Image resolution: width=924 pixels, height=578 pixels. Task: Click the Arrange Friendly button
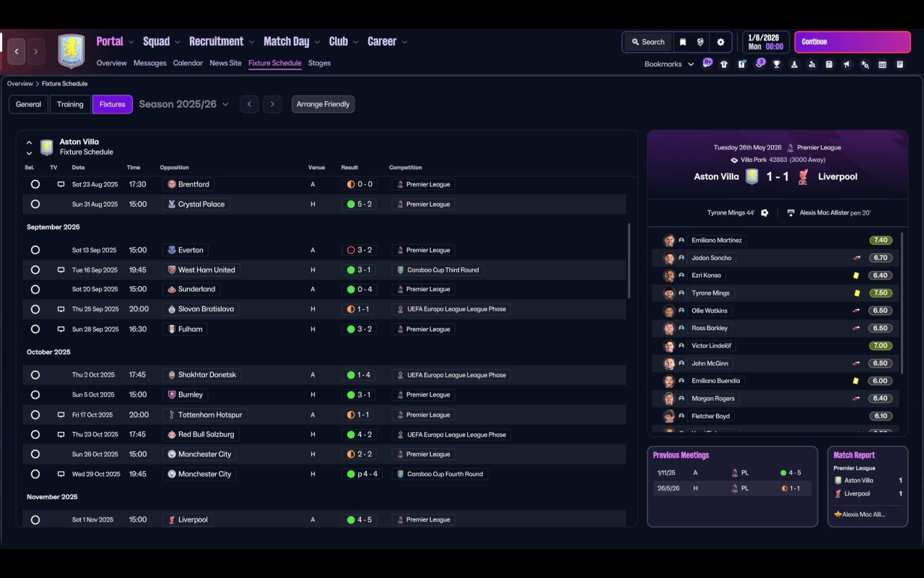pos(323,104)
